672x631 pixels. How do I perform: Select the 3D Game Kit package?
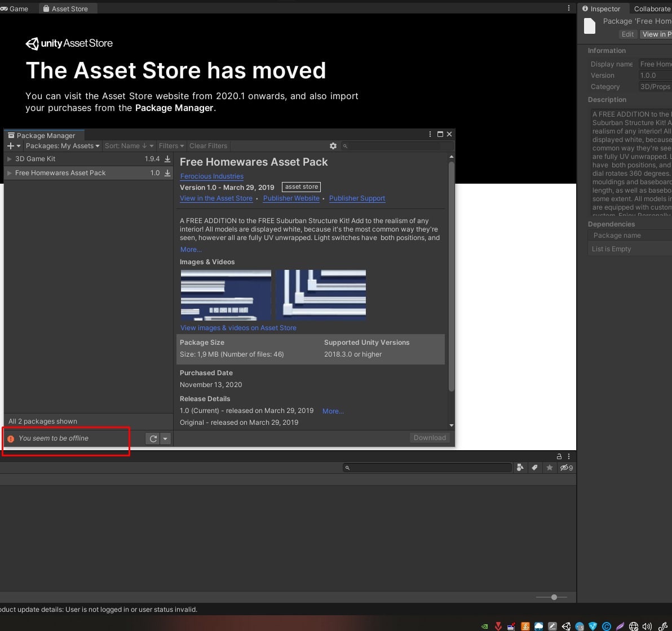point(89,159)
